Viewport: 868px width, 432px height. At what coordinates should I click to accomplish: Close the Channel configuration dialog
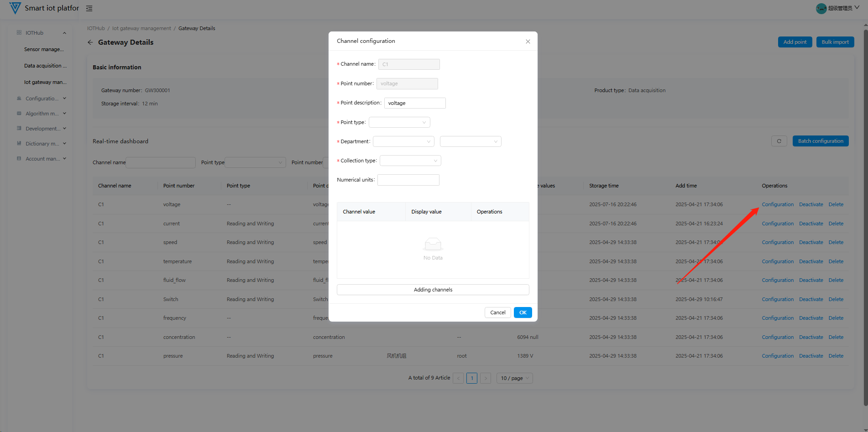pos(528,42)
